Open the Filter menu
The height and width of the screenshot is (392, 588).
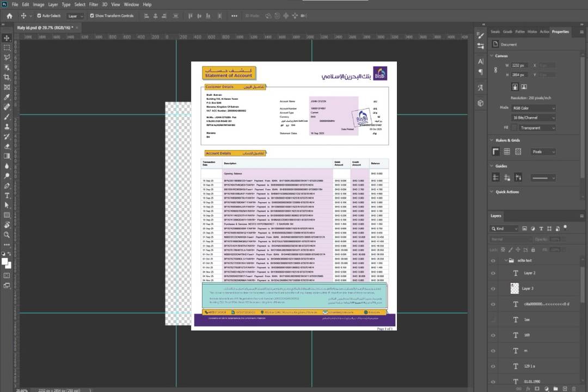pos(94,4)
